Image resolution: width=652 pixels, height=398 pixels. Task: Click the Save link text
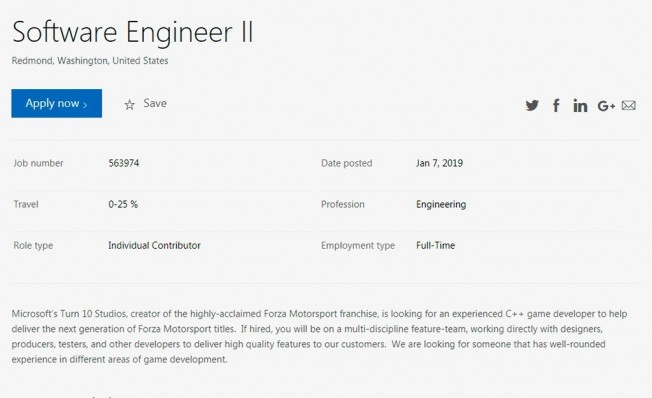click(155, 103)
